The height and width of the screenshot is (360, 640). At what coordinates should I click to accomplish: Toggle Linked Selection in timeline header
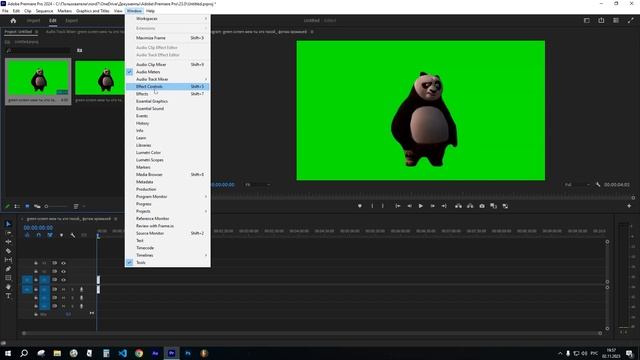coord(50,235)
